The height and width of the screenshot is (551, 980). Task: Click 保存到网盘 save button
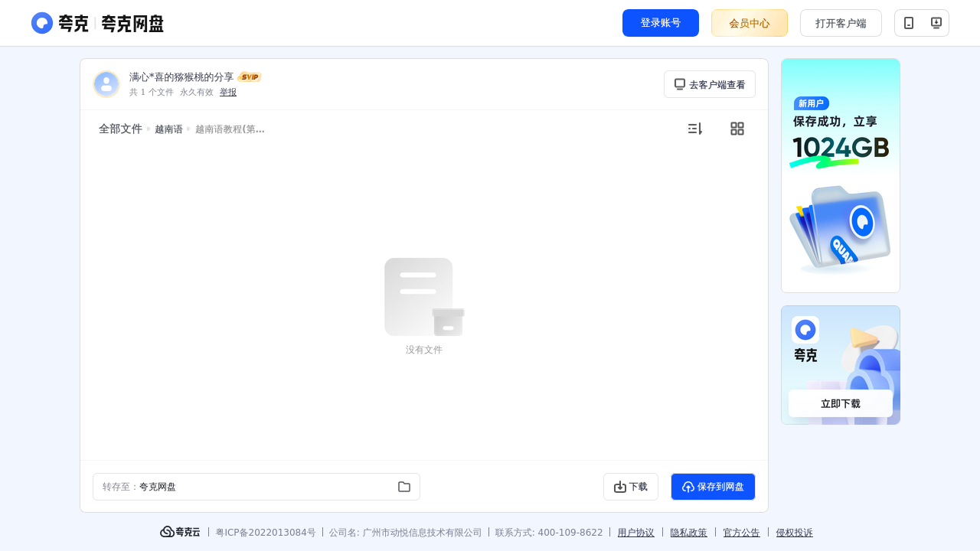(713, 487)
